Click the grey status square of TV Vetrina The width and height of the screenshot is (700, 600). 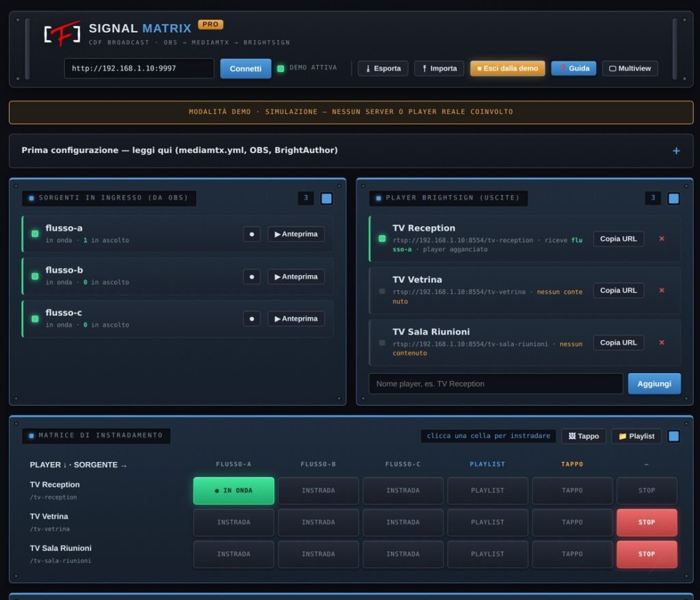[382, 291]
